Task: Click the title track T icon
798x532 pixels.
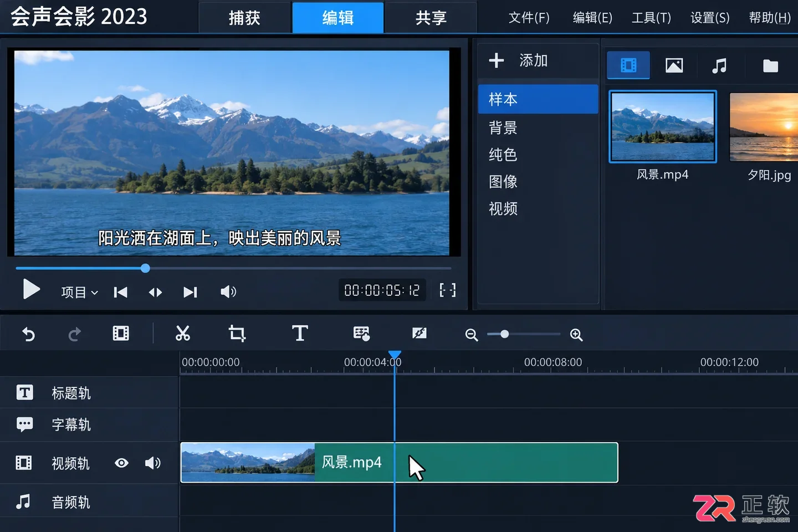Action: click(24, 392)
